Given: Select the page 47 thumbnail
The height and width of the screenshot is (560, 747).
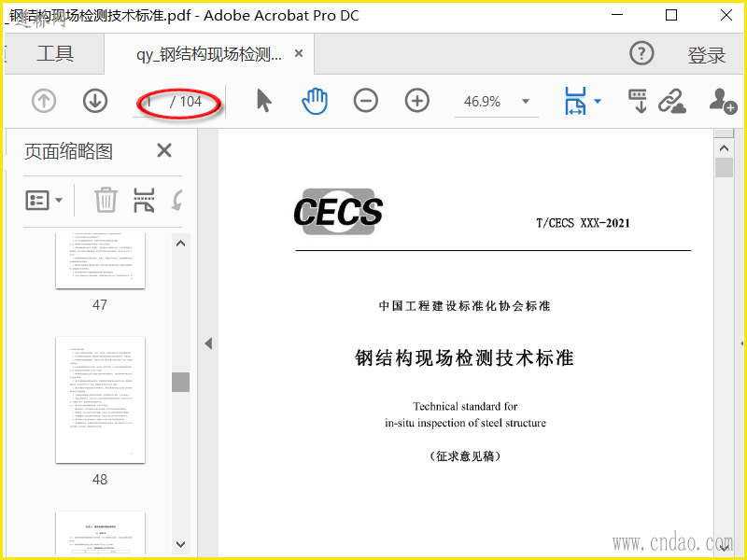Looking at the screenshot, I should pyautogui.click(x=100, y=260).
